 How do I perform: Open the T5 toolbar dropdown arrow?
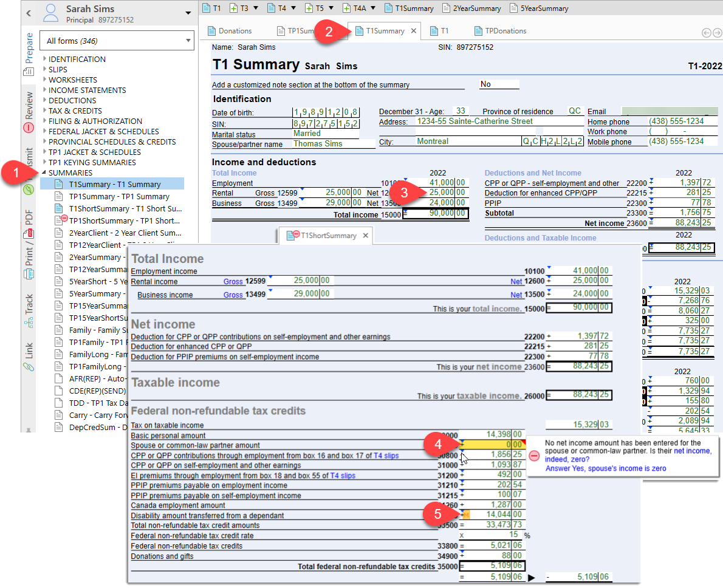[x=331, y=8]
